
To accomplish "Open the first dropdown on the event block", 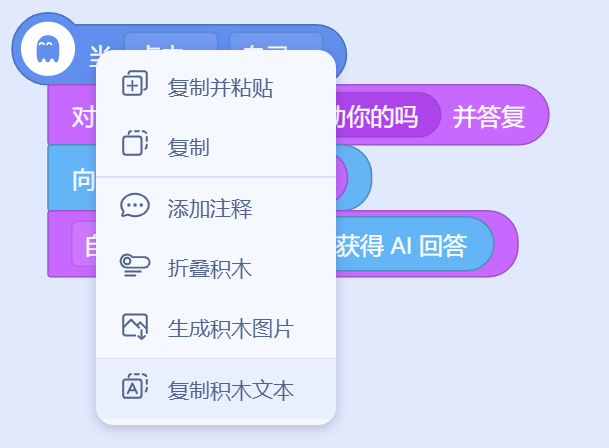I will 171,42.
